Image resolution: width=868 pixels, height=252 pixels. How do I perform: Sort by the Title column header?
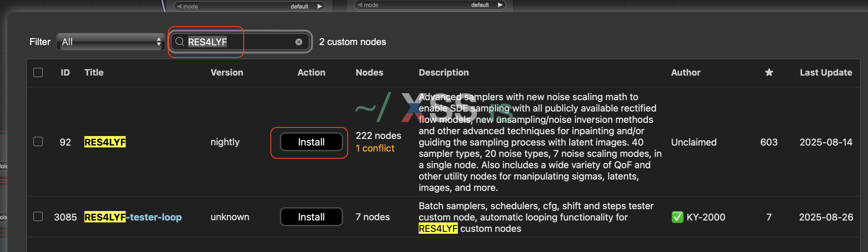(x=94, y=72)
